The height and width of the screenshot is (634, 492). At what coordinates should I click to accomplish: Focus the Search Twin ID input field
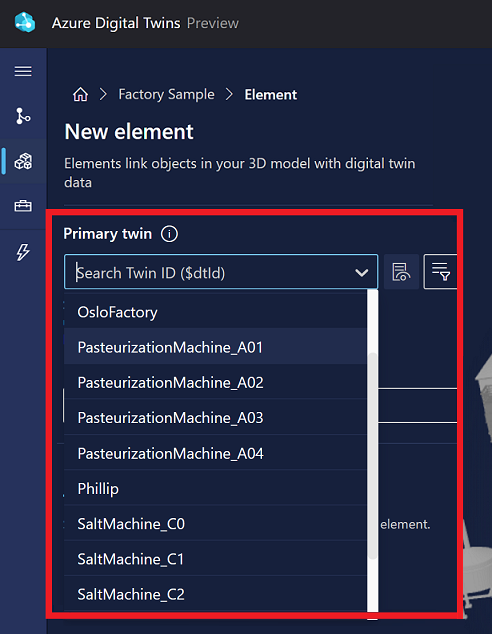(213, 273)
